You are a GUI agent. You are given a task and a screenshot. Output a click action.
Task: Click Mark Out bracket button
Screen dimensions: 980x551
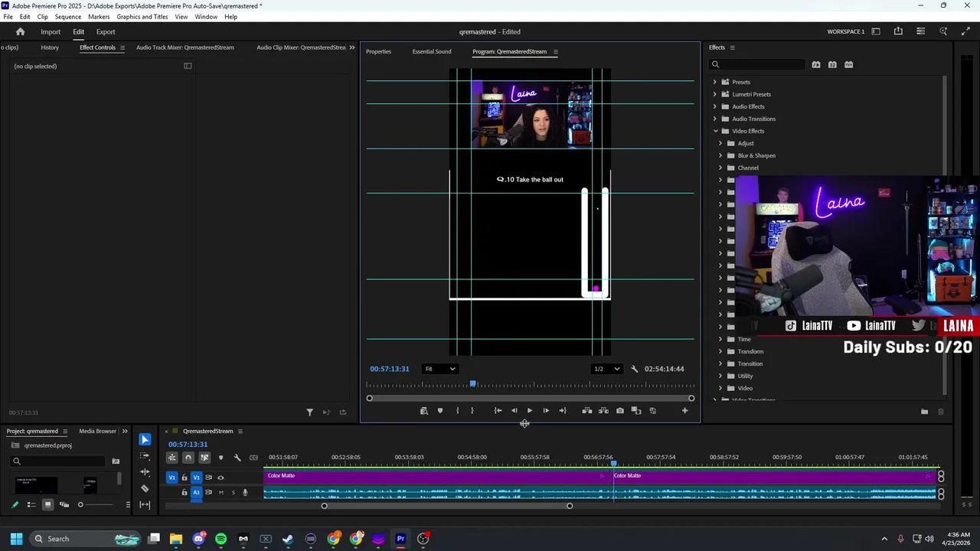pos(472,411)
